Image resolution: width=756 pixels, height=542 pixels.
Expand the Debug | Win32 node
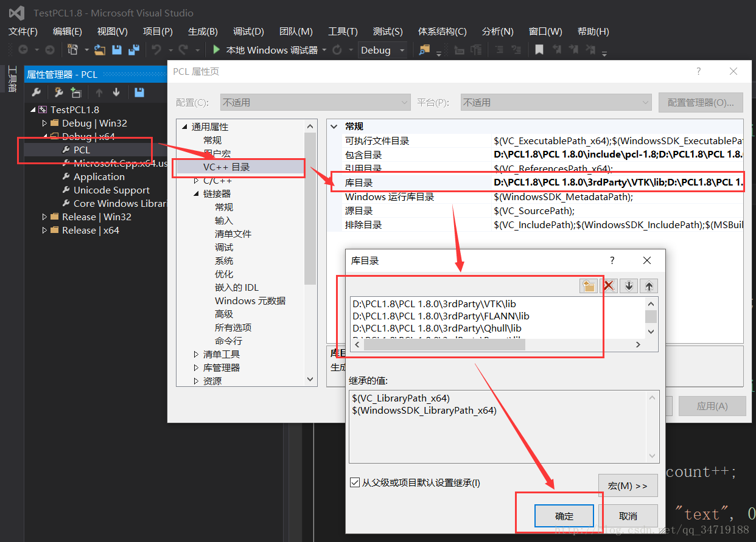[44, 123]
